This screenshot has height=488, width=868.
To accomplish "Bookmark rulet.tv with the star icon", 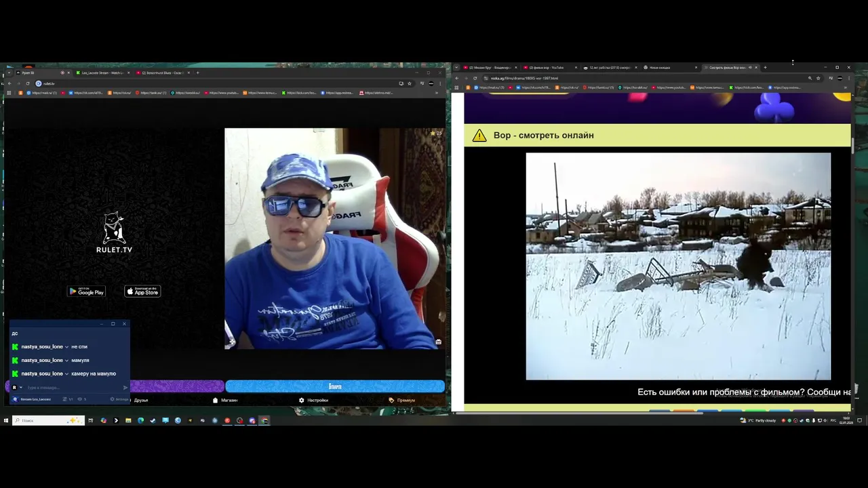I will [410, 83].
